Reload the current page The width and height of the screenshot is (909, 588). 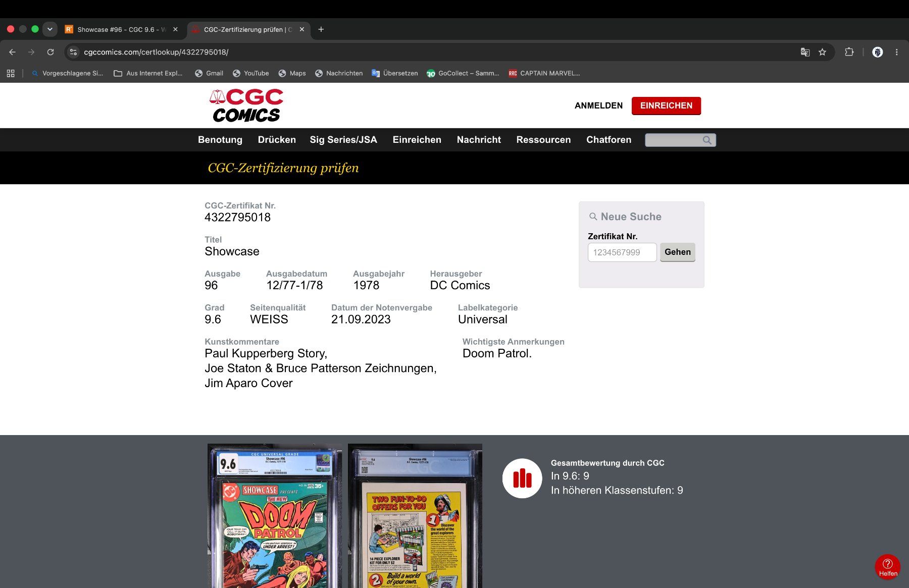[50, 52]
